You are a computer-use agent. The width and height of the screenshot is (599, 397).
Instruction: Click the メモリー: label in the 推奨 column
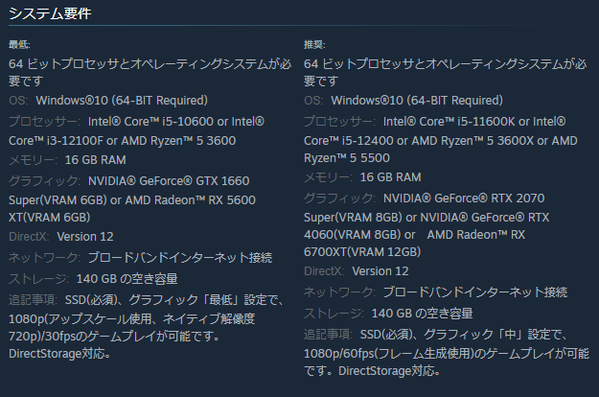pos(328,177)
